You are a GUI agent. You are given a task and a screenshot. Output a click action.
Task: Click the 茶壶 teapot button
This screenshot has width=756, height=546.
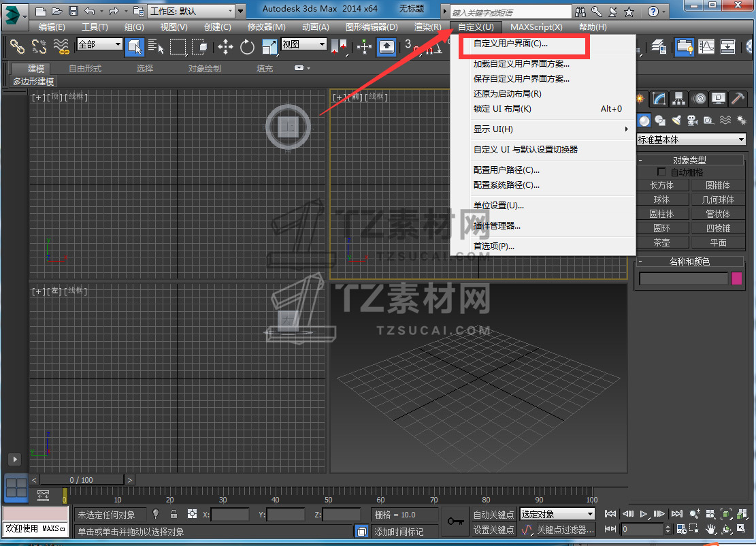661,242
